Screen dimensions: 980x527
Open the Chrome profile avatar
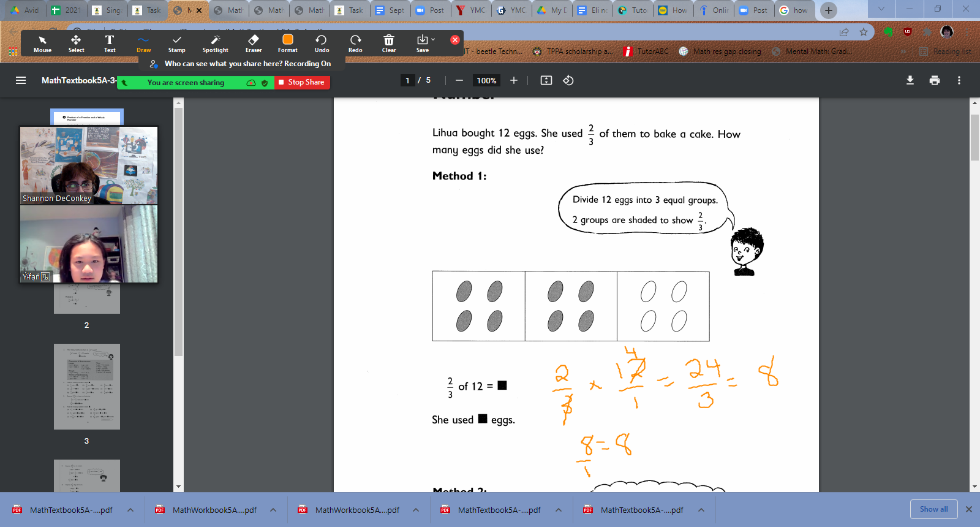947,32
